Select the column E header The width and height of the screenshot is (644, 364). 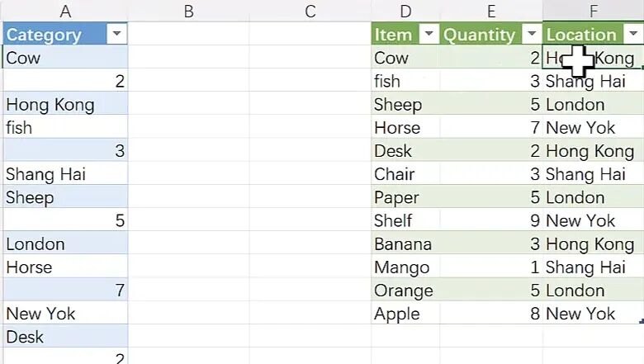491,11
